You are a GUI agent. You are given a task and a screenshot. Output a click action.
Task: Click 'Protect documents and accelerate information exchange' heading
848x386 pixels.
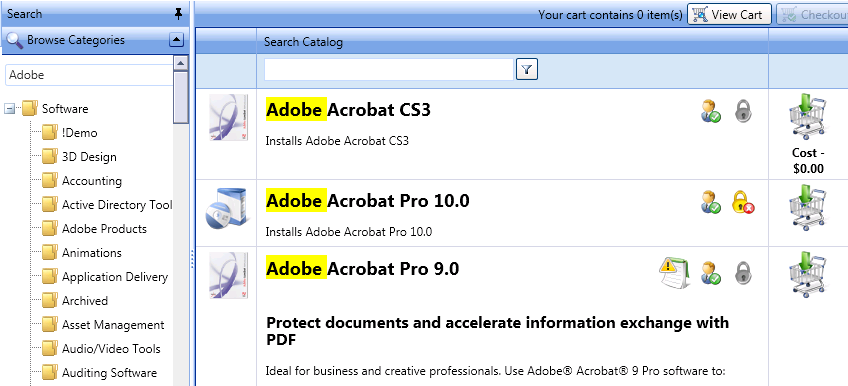click(x=498, y=331)
